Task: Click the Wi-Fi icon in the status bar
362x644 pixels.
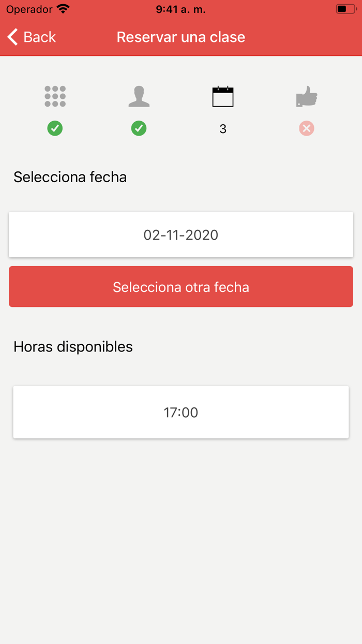Action: [63, 8]
